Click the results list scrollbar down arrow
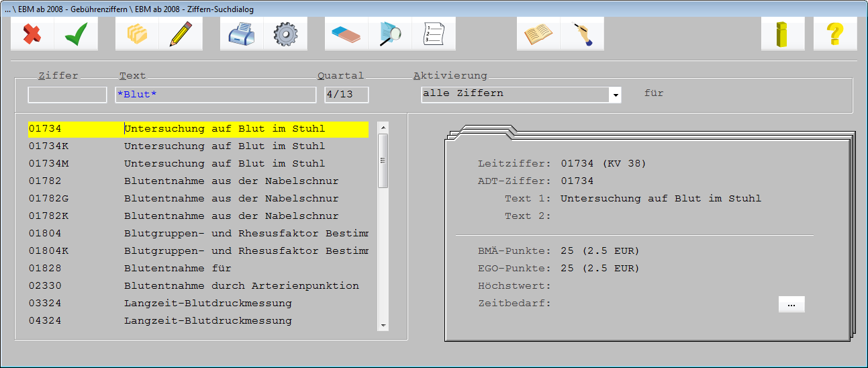The height and width of the screenshot is (368, 868). point(383,325)
